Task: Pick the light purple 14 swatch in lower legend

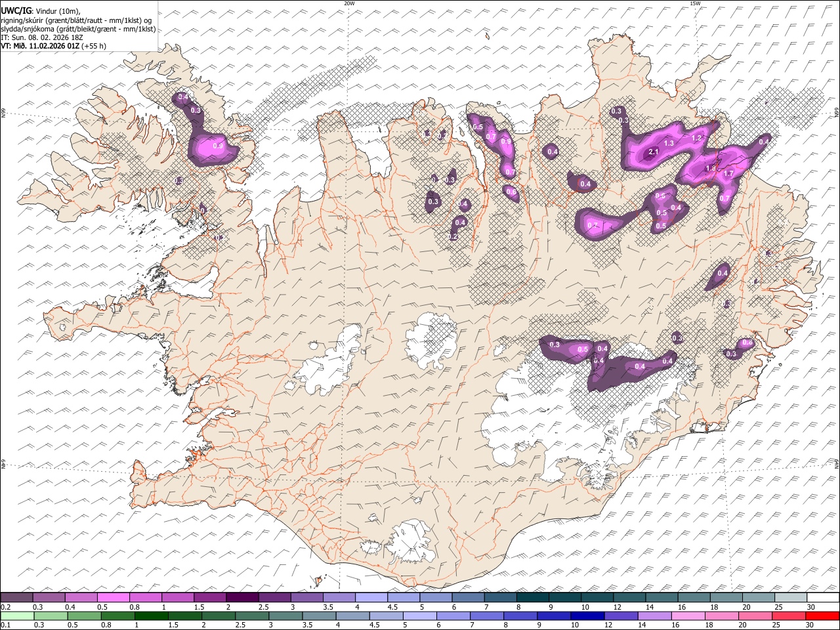Action: (655, 616)
